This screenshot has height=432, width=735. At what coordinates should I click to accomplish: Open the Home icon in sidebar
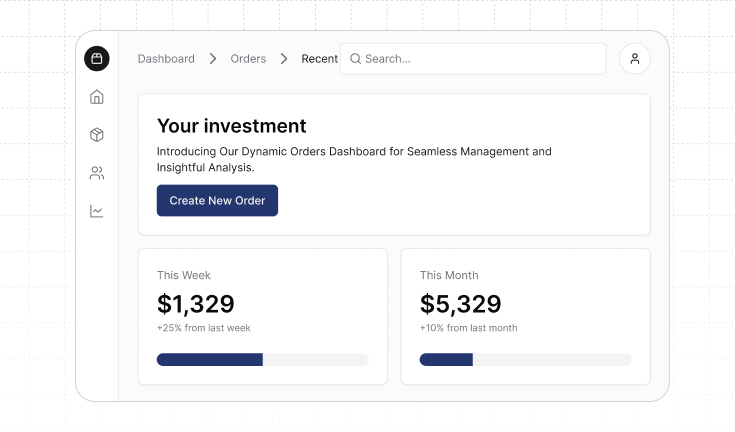(97, 97)
